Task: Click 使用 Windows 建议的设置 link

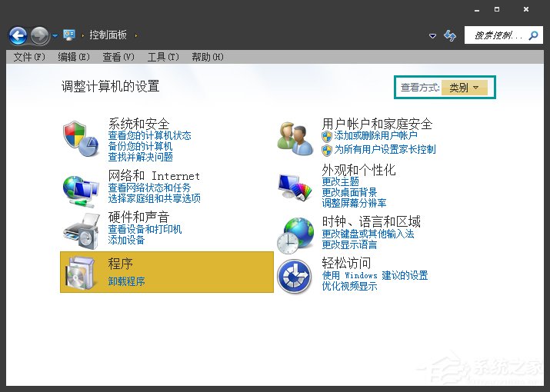Action: 375,275
